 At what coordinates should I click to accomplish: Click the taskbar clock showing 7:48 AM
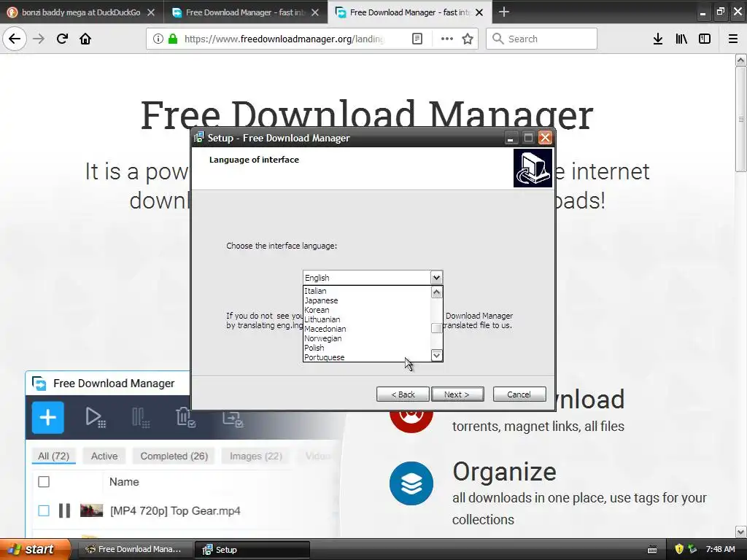pyautogui.click(x=720, y=549)
